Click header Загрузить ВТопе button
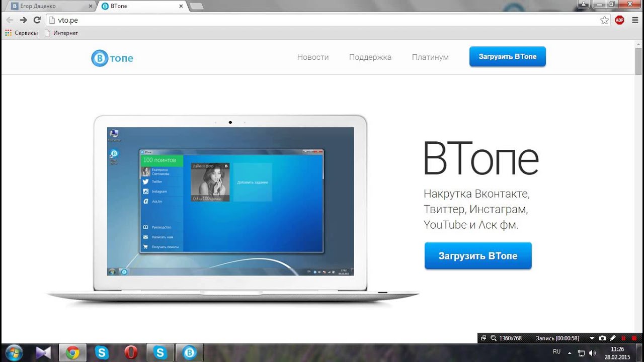Image resolution: width=644 pixels, height=362 pixels. pos(508,56)
